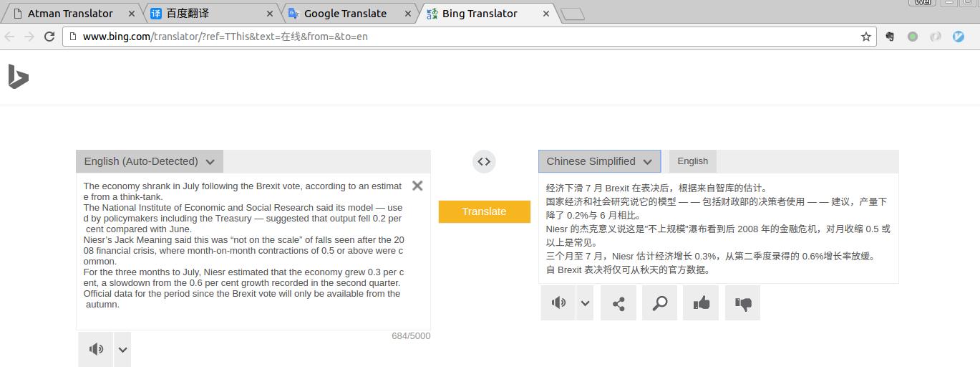980x377 pixels.
Task: Clear source text with X icon
Action: click(x=417, y=186)
